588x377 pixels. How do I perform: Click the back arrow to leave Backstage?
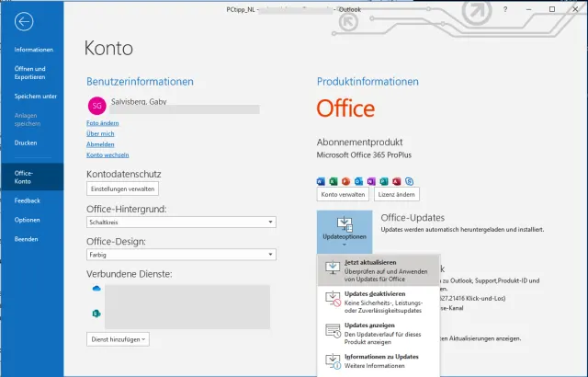pyautogui.click(x=24, y=22)
